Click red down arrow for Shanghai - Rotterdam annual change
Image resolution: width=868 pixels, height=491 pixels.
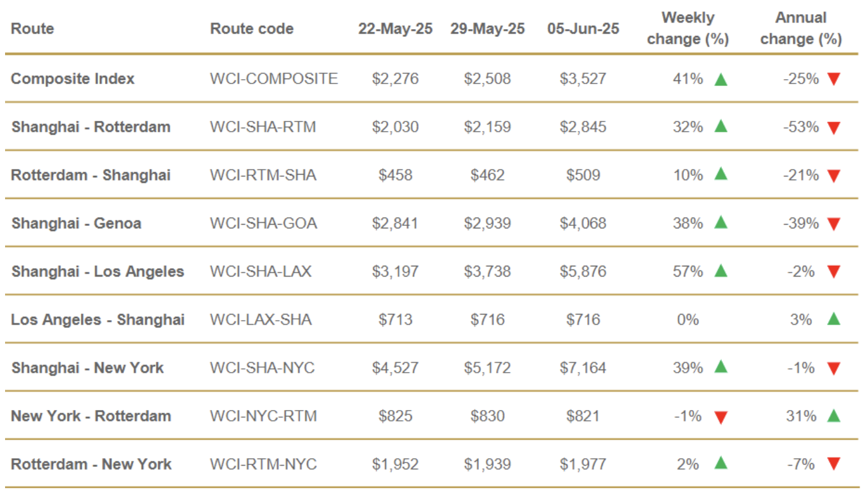833,127
